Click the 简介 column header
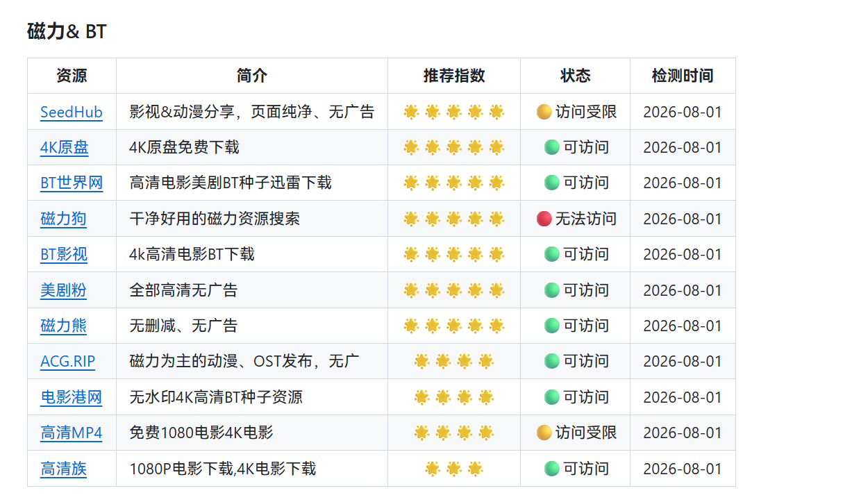The image size is (868, 502). 252,76
